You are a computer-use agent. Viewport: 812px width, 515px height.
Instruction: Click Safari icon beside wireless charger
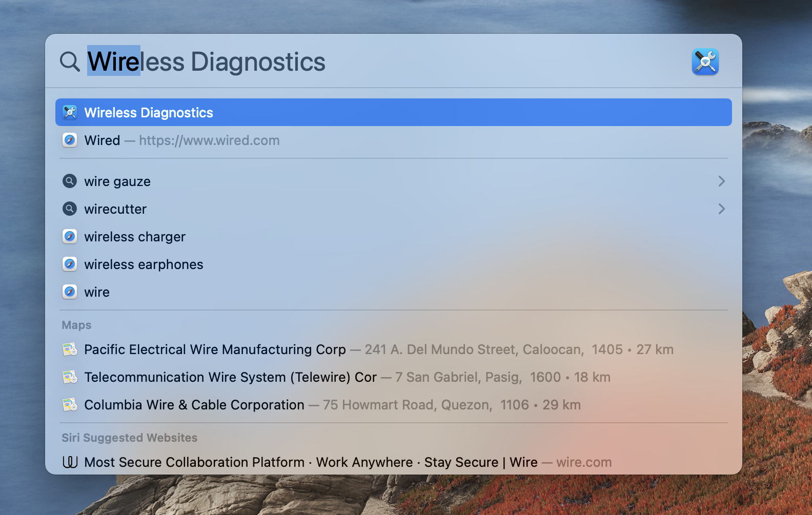pos(70,236)
